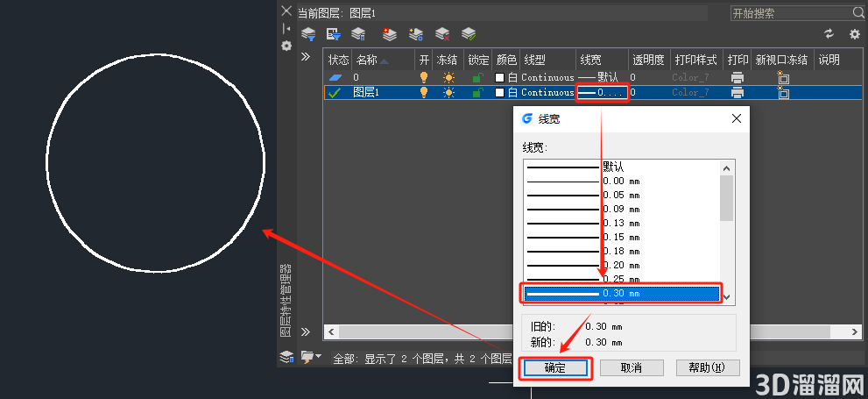Open linetype Continuous for layer 0
The height and width of the screenshot is (399, 868).
tap(547, 77)
